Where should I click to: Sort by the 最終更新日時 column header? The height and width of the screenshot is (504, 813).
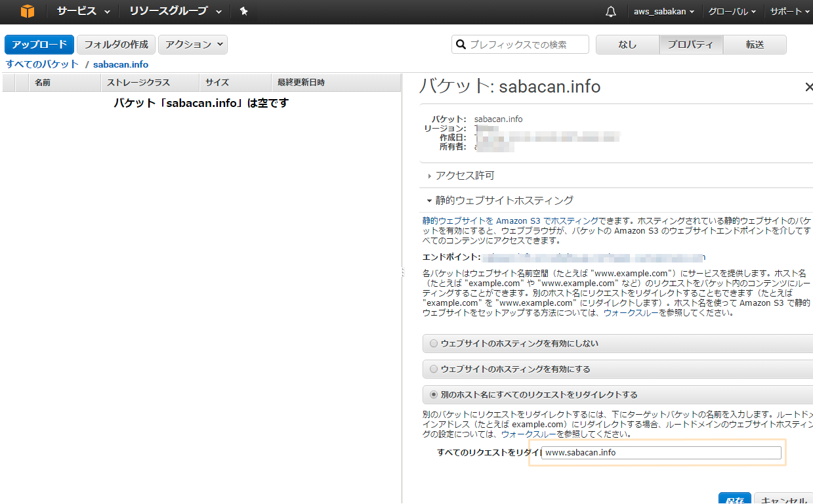[x=336, y=83]
